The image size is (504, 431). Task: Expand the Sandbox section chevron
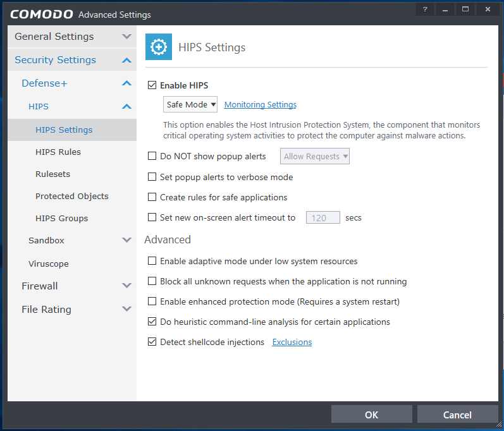(126, 240)
